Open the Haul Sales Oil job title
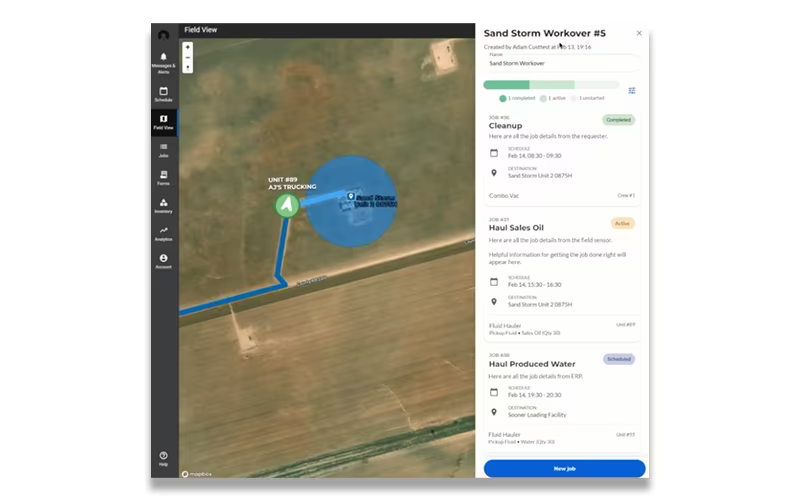Viewport: 800px width, 500px height. point(516,228)
